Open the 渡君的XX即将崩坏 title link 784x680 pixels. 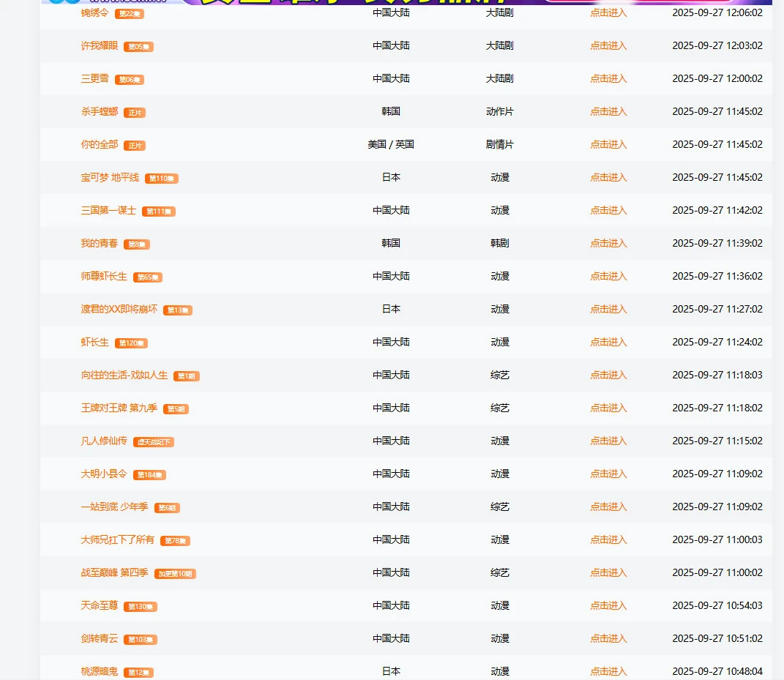[119, 309]
